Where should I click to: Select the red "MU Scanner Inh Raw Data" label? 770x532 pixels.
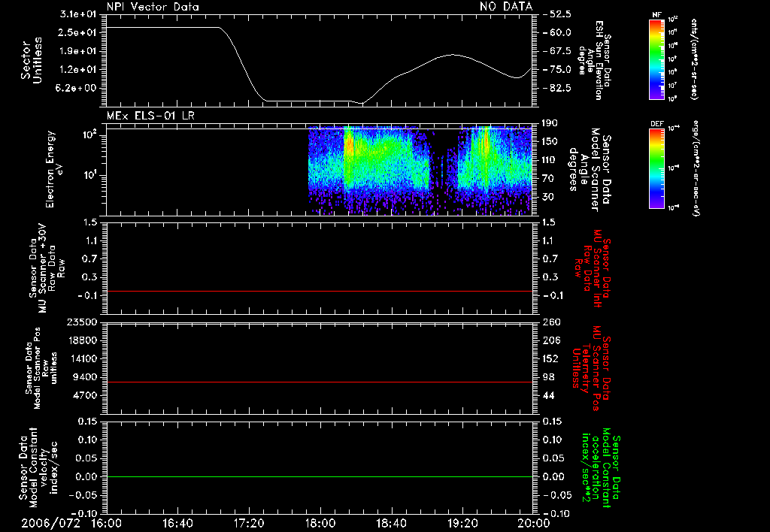(593, 268)
